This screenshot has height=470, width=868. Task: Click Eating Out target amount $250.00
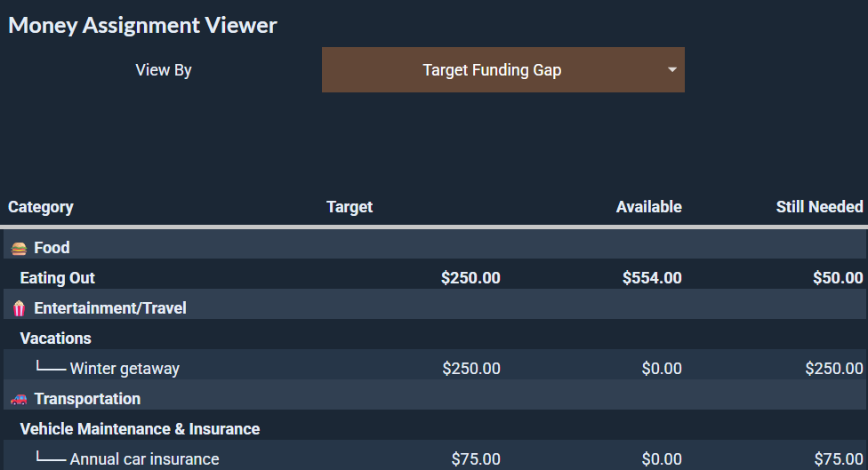click(470, 277)
